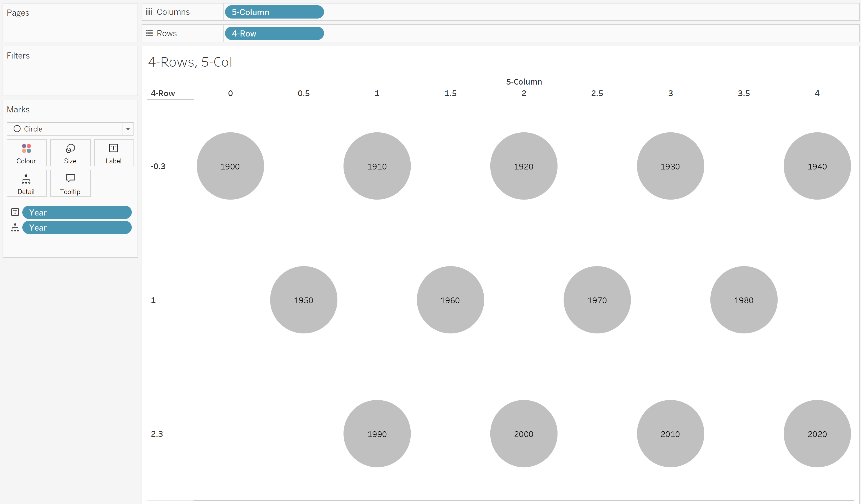Select the Year pill on Label
Viewport: 861px width, 504px height.
click(x=77, y=212)
